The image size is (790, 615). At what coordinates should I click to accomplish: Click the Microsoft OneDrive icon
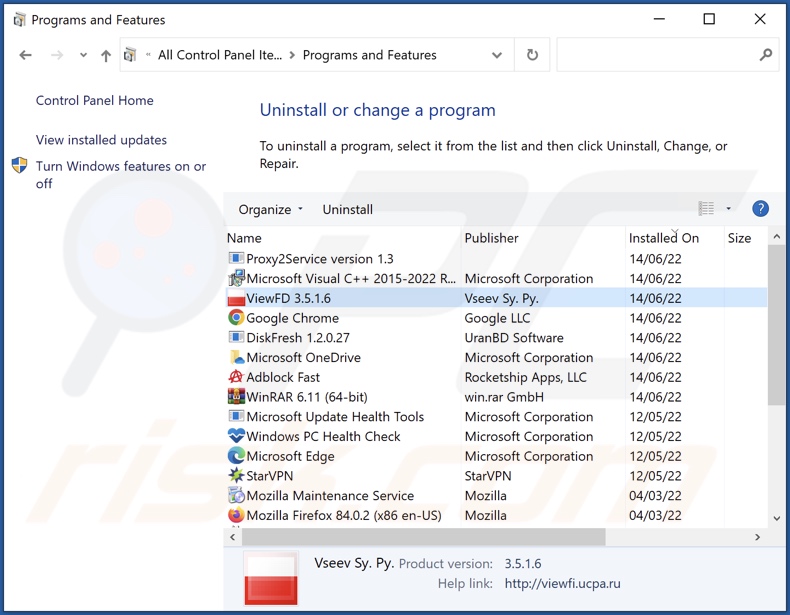[x=236, y=357]
